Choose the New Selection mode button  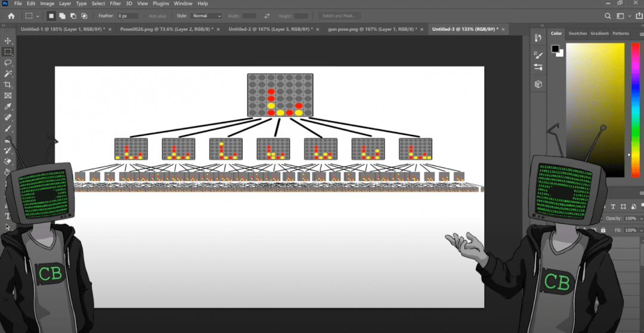[51, 16]
